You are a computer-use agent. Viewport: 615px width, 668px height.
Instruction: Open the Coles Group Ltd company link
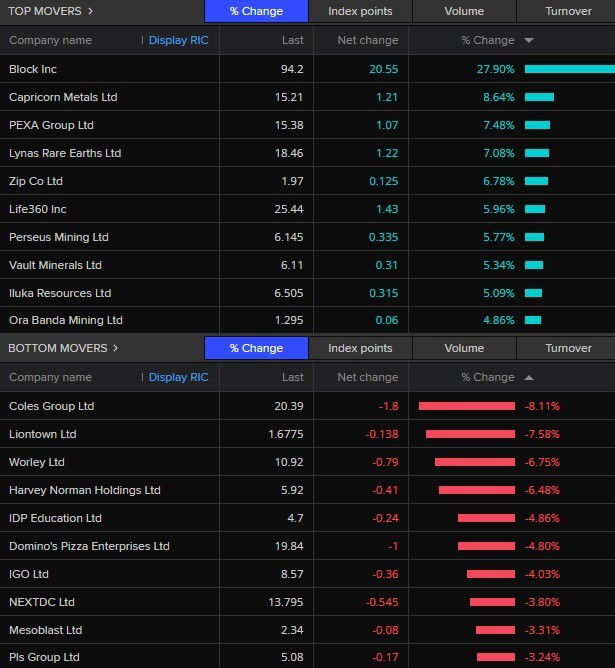pos(51,406)
